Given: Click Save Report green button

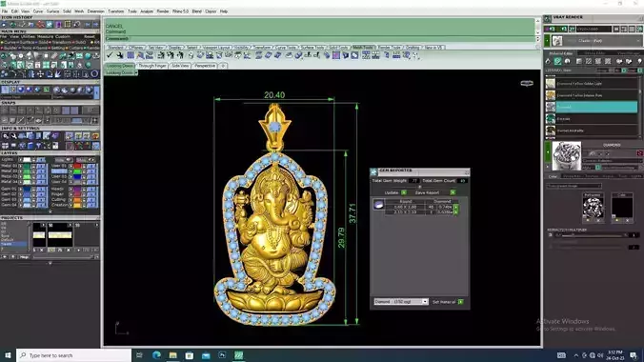Looking at the screenshot, I should click(453, 192).
